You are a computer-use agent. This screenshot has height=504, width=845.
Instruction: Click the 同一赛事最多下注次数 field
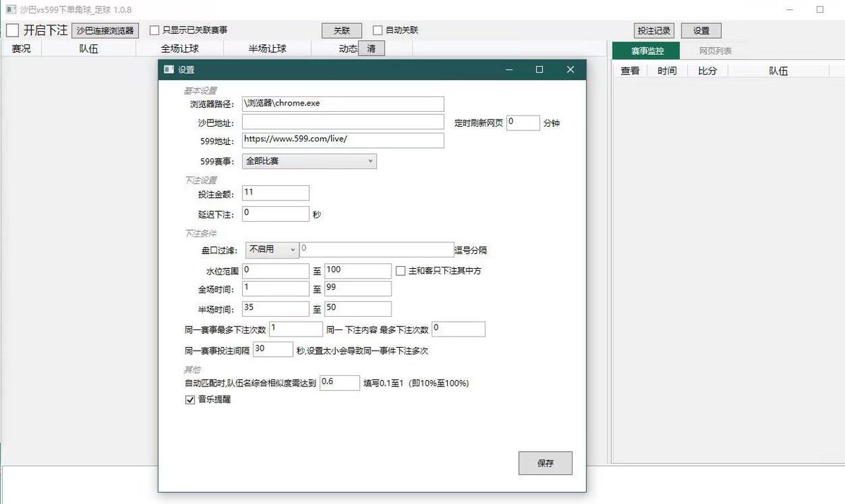[x=296, y=329]
